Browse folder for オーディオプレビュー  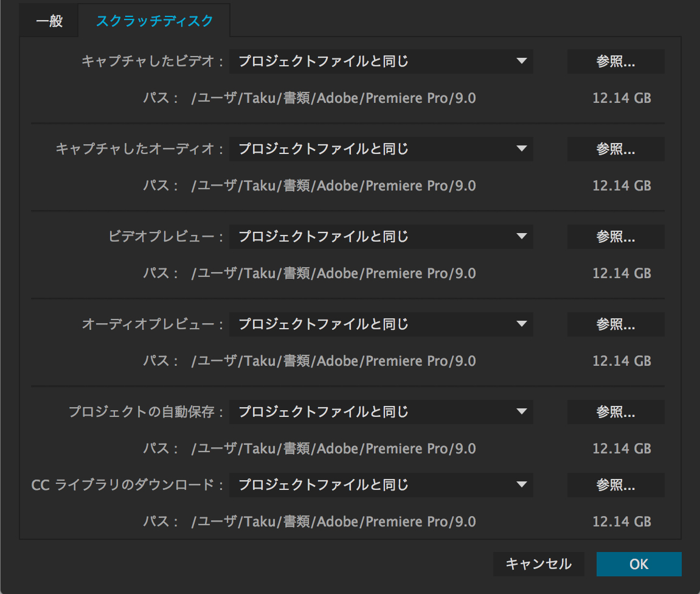pos(615,324)
